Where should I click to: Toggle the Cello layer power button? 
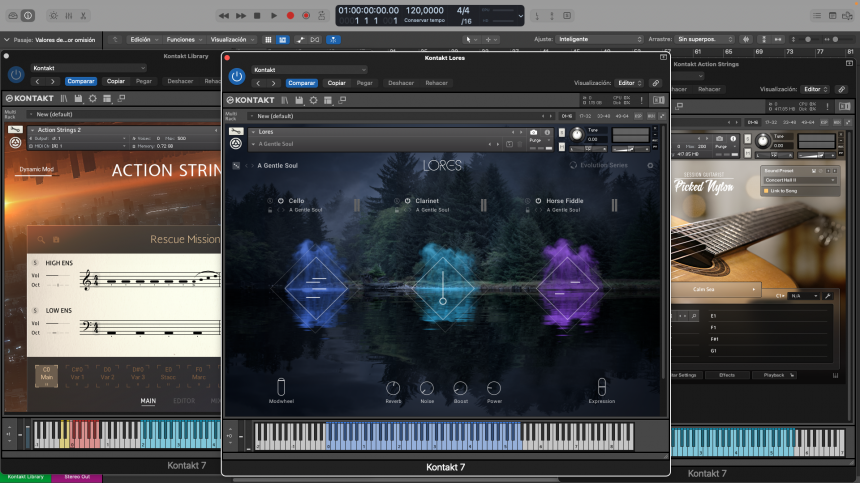coord(281,201)
